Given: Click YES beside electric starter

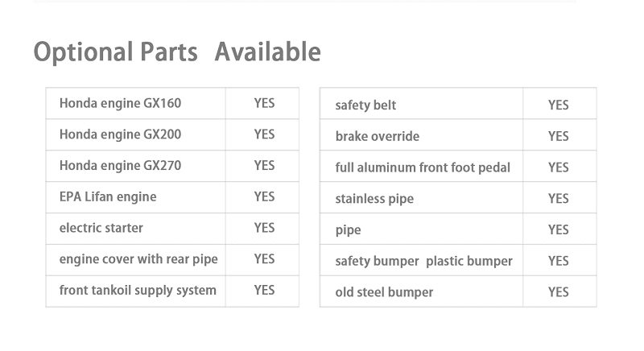Looking at the screenshot, I should coord(264,228).
